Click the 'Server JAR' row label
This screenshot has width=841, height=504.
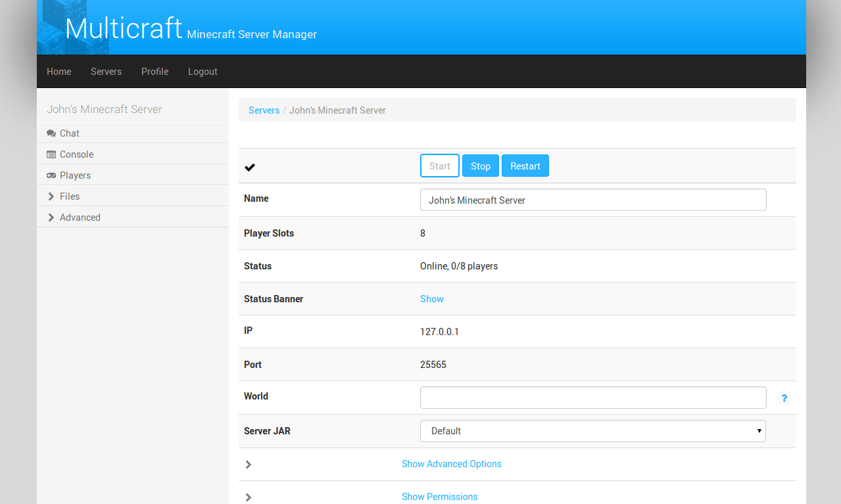267,431
